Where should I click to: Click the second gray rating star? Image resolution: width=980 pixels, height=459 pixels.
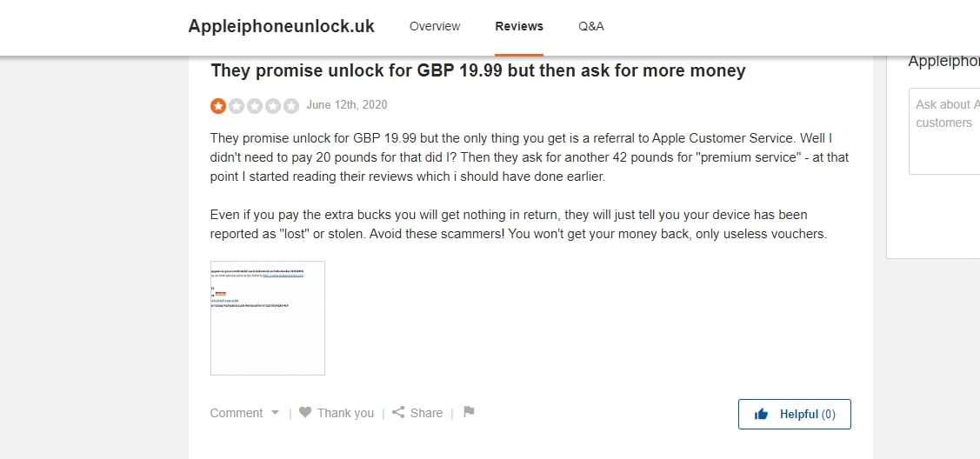click(x=237, y=106)
